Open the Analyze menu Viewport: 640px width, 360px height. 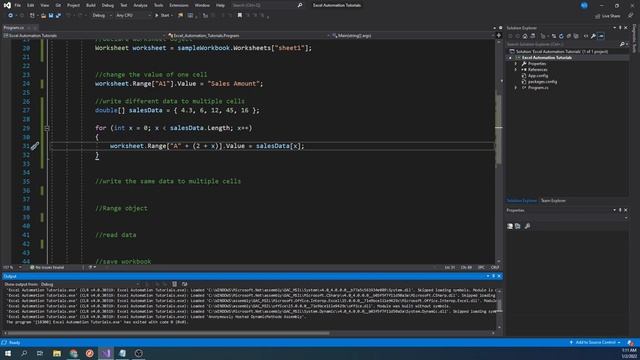[x=140, y=5]
